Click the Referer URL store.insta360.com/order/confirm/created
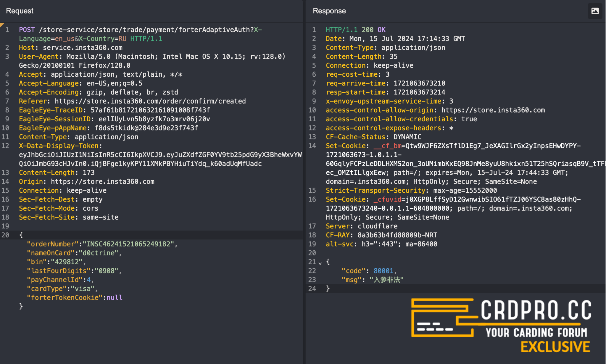Screen dimensions: 606x364 coord(150,101)
